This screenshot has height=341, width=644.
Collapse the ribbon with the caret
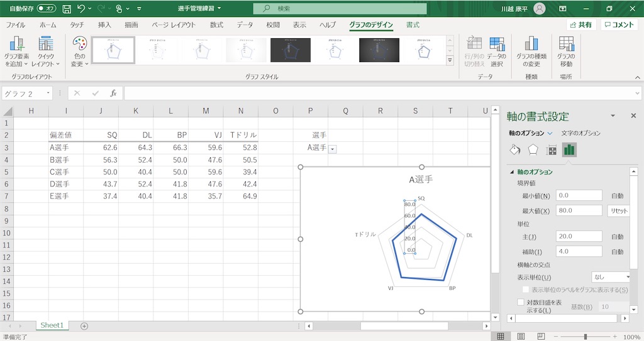point(638,77)
